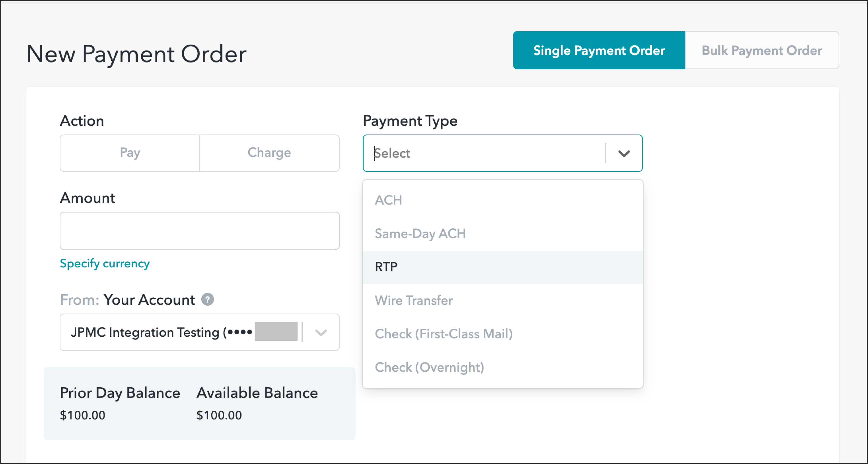This screenshot has height=464, width=868.
Task: Click the Specify currency link
Action: coord(104,263)
